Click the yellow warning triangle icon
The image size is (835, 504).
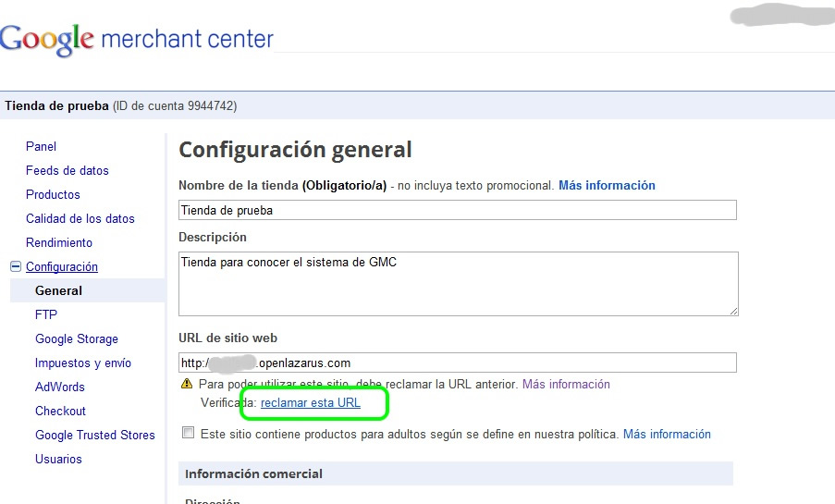(187, 383)
